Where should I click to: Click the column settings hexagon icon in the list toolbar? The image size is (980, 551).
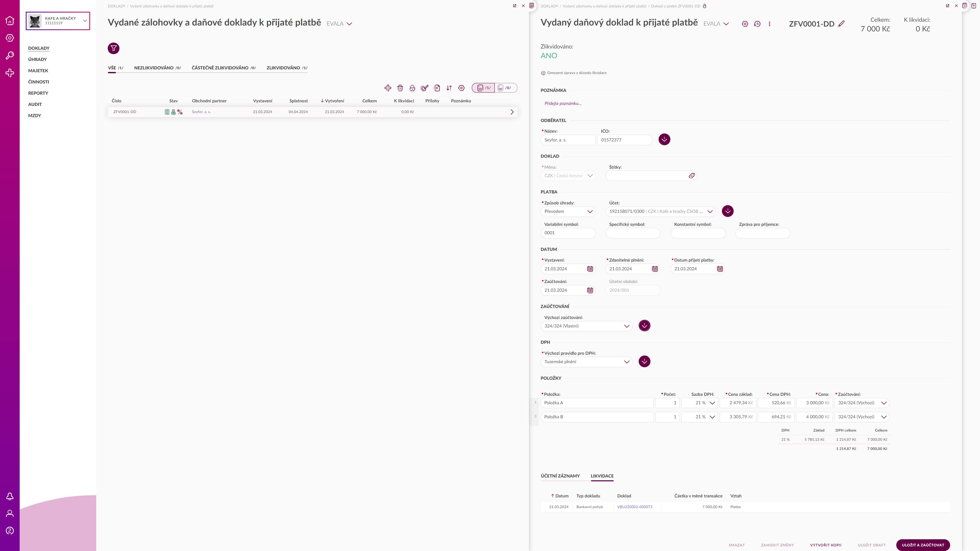[x=461, y=88]
